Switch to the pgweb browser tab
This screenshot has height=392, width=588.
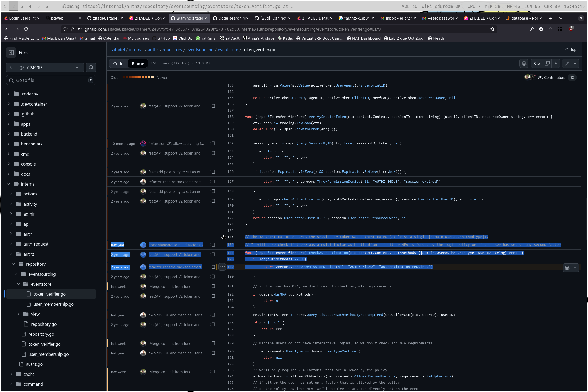pos(57,18)
